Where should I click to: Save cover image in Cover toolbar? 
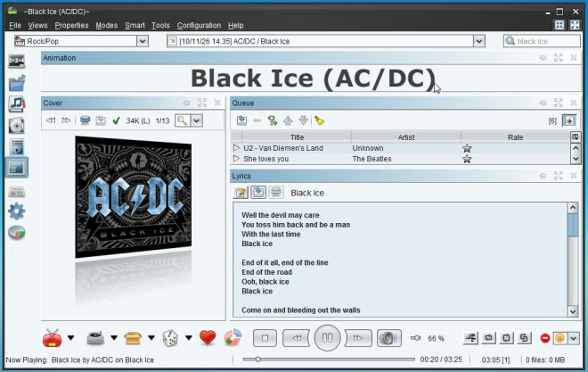pyautogui.click(x=86, y=120)
